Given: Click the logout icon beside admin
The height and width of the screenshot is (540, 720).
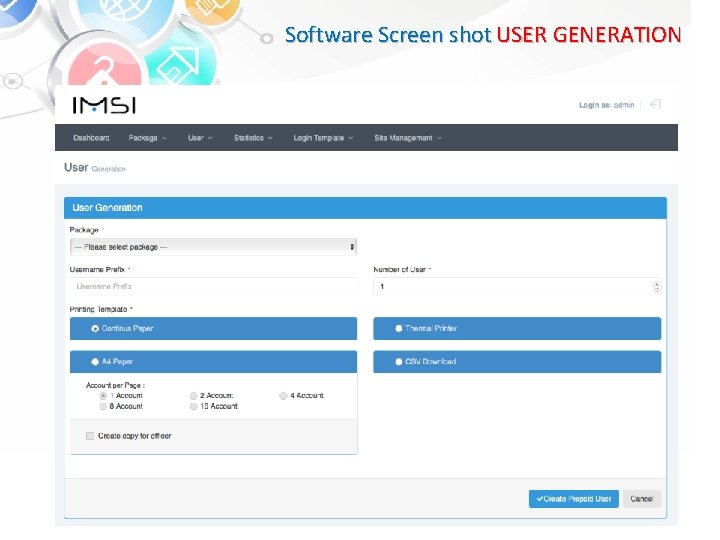Looking at the screenshot, I should tap(655, 105).
